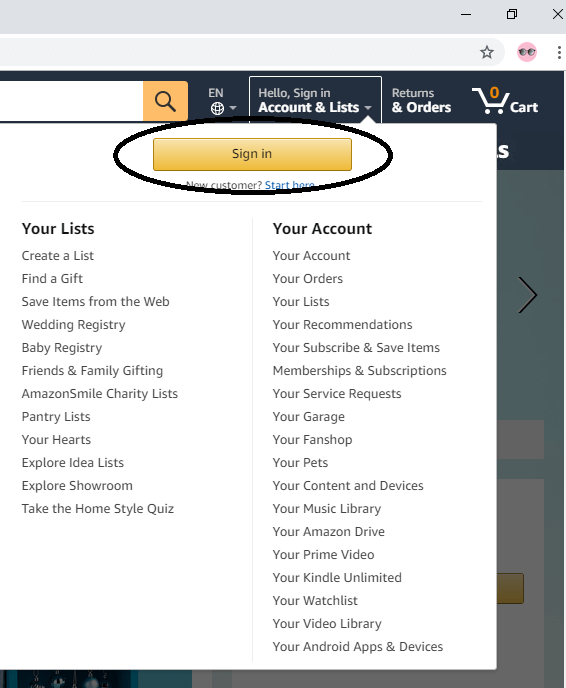Open the Chrome profile avatar
The width and height of the screenshot is (566, 688).
527,52
